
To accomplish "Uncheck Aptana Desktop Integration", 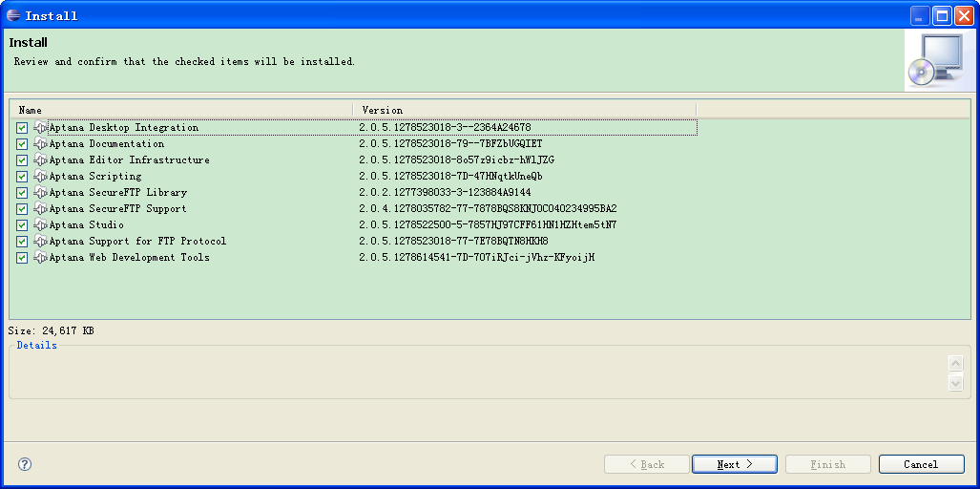I will 23,128.
